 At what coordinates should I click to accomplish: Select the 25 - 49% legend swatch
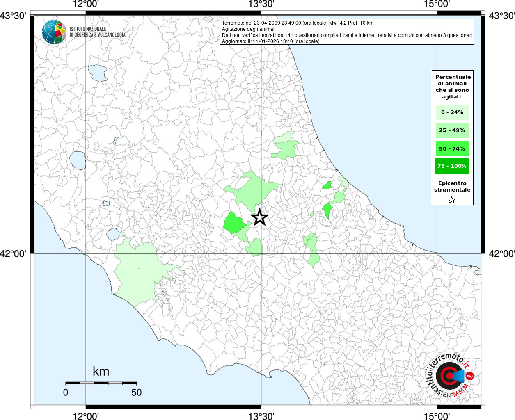tap(452, 130)
